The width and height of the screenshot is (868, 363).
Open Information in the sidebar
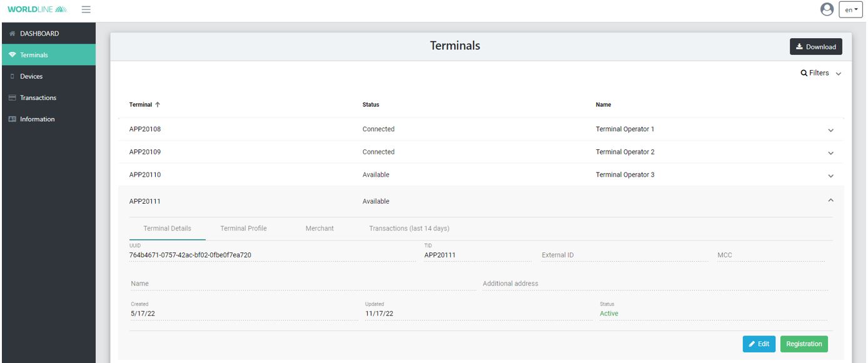coord(37,119)
